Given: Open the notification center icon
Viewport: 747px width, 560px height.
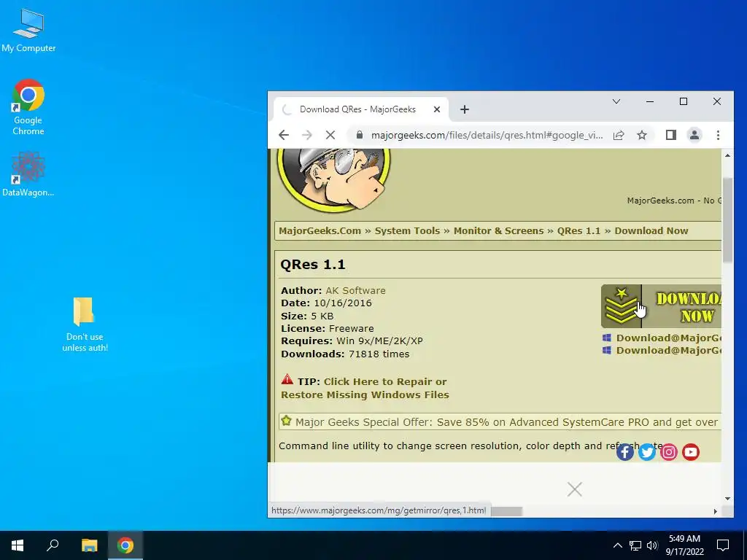Looking at the screenshot, I should pos(723,545).
